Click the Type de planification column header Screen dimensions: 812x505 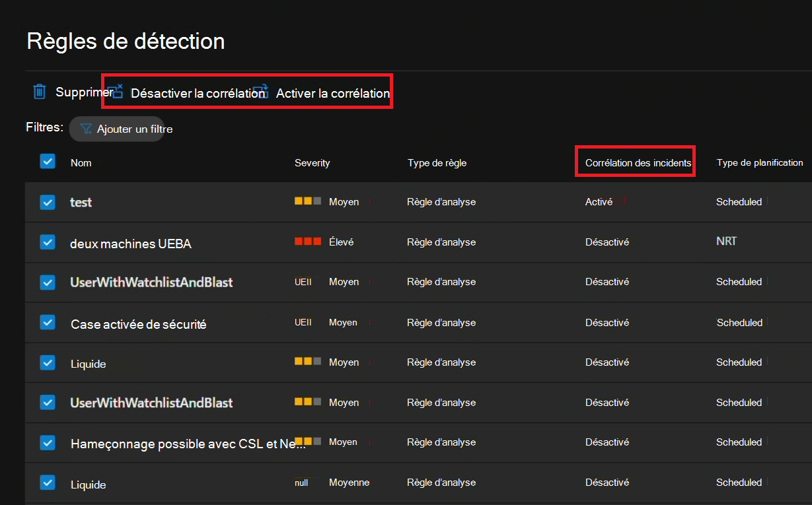point(759,162)
